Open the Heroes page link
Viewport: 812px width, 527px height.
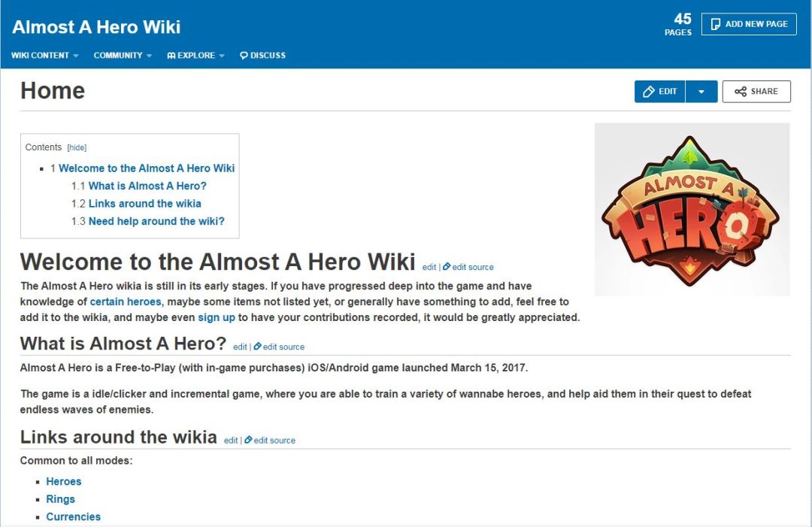pyautogui.click(x=64, y=481)
